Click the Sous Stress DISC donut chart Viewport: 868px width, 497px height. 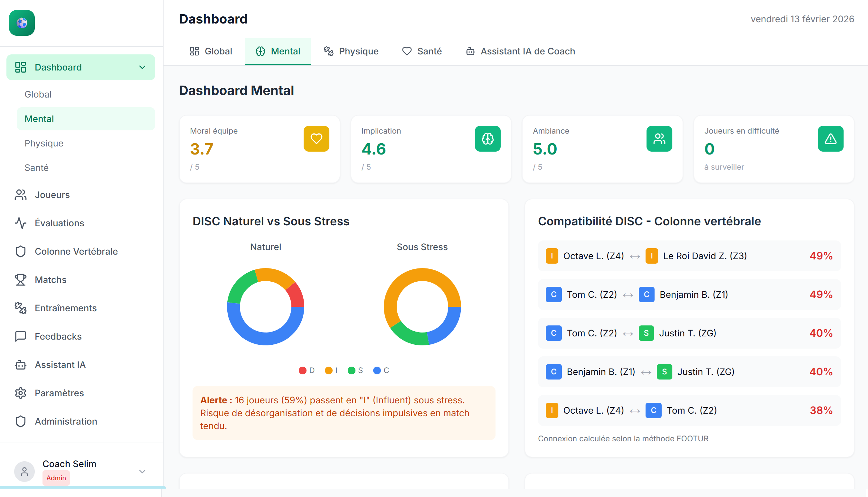[422, 306]
